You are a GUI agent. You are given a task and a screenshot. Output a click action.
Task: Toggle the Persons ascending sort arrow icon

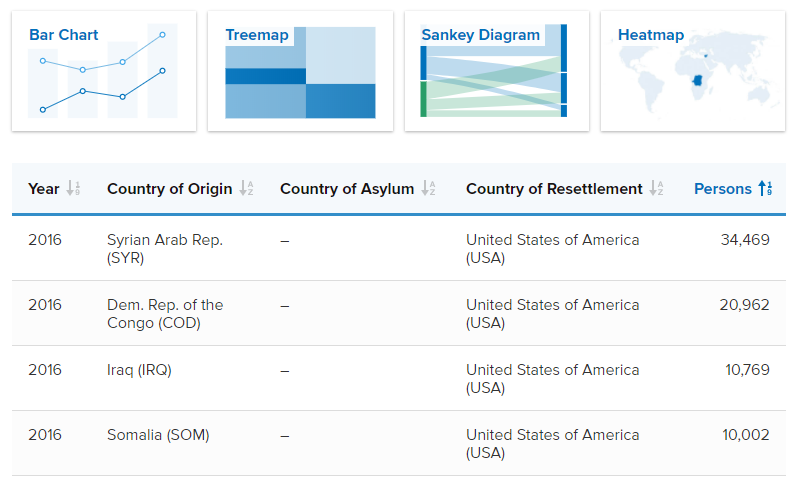pos(766,189)
